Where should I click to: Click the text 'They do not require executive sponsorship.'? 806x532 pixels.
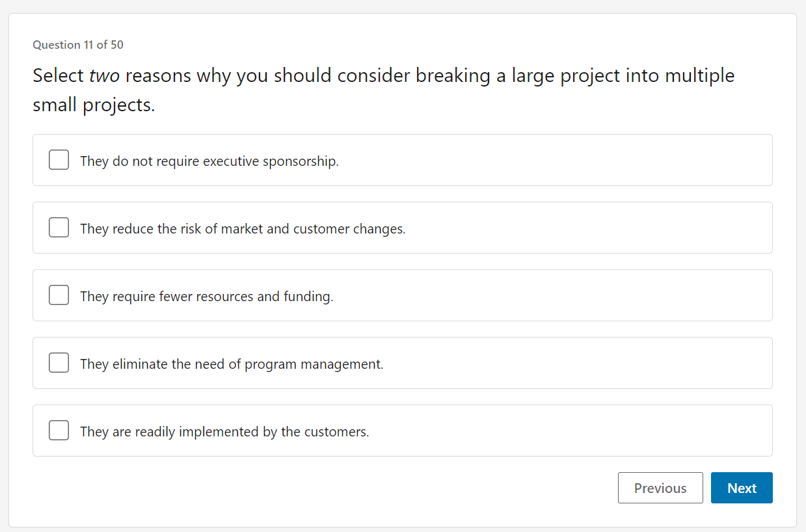coord(209,161)
